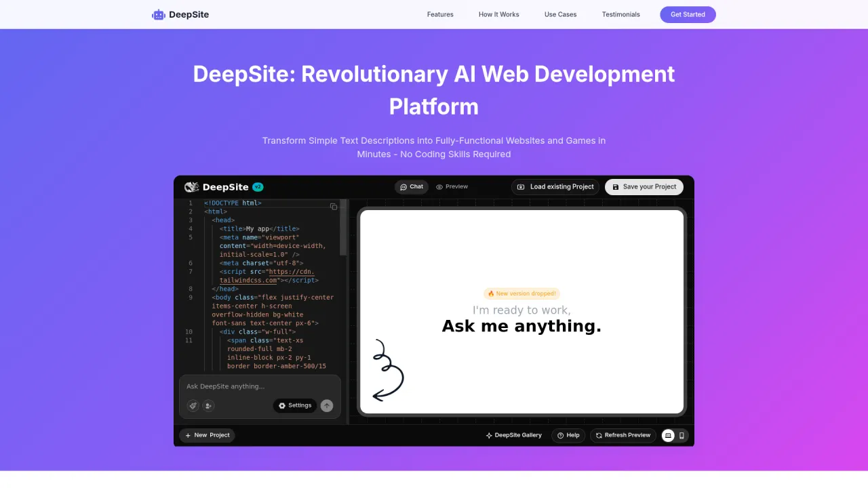This screenshot has height=488, width=868.
Task: Click the DeepSite brand name in the navbar
Action: point(189,14)
